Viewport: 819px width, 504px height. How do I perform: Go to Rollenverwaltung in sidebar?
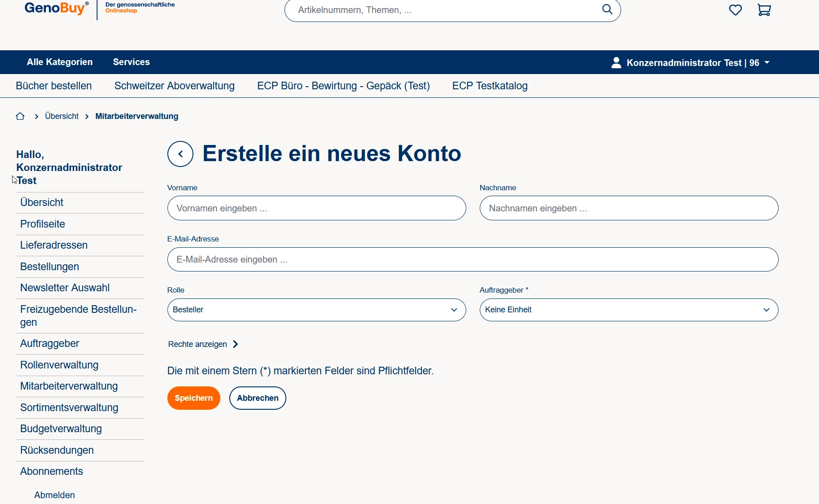click(59, 365)
